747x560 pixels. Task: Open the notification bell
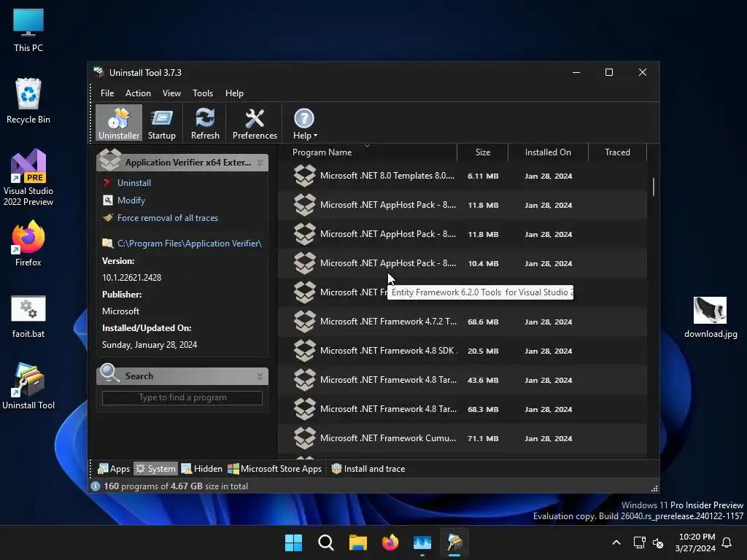coord(727,542)
